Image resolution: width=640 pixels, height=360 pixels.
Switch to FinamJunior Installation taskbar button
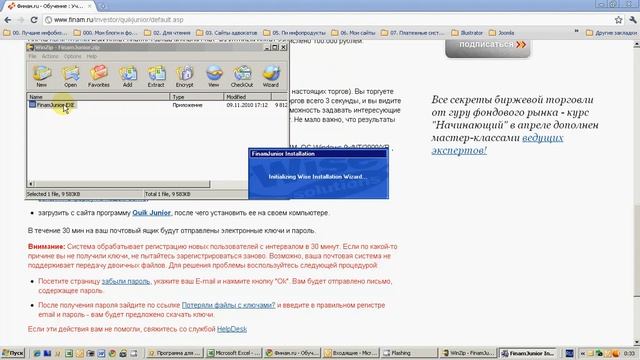[527, 353]
